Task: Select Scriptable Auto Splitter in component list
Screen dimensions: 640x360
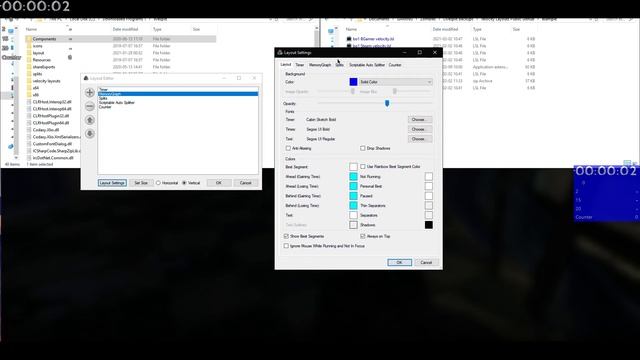Action: 178,102
